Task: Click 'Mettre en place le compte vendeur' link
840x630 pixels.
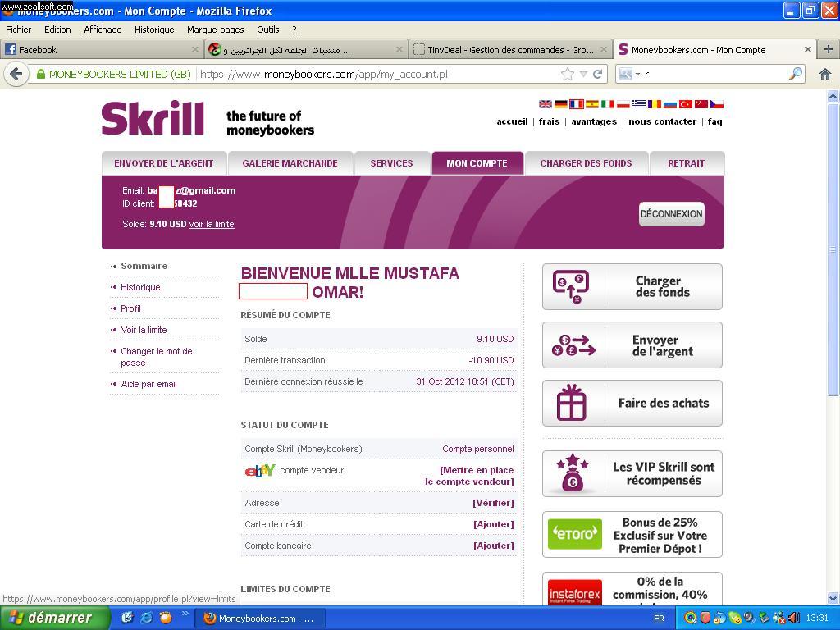Action: (469, 476)
